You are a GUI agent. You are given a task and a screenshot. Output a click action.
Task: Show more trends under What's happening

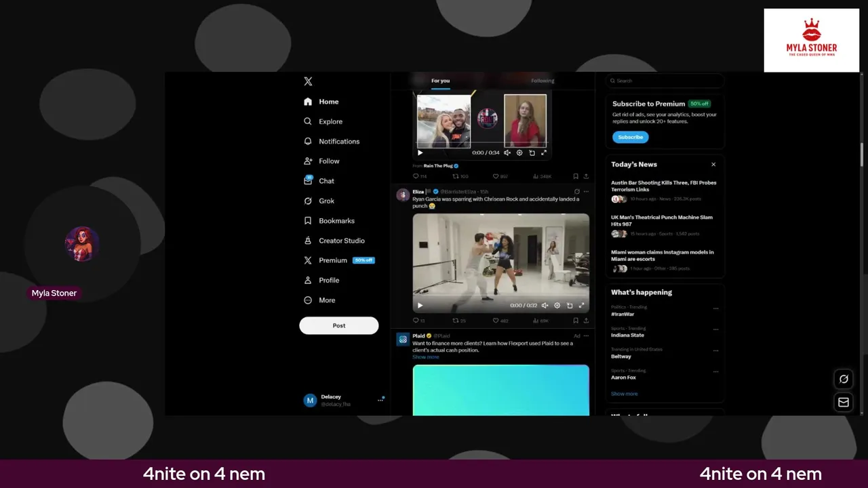click(624, 394)
